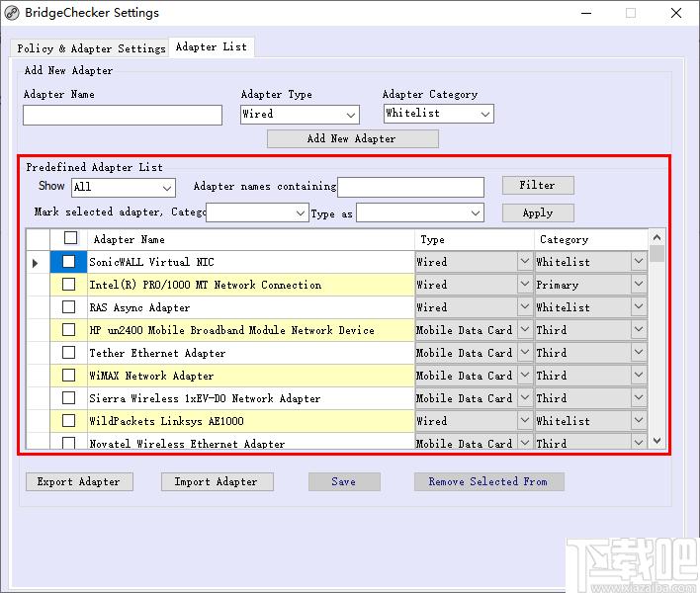The image size is (700, 593).
Task: Click the Filter button
Action: (x=538, y=185)
